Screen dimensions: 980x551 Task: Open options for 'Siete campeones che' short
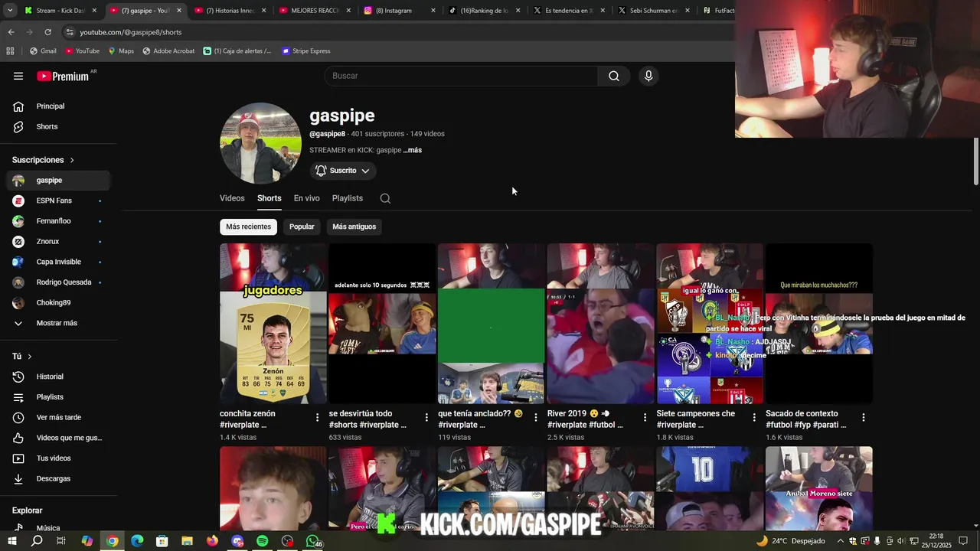tap(754, 418)
